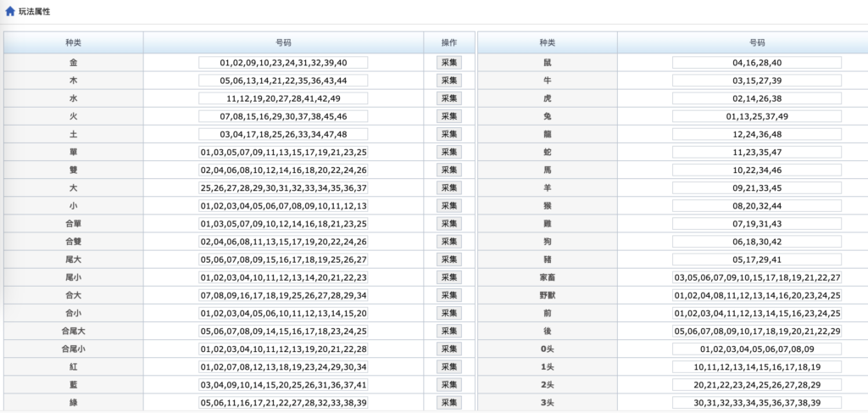This screenshot has height=413, width=868.
Task: Click the 0头 number input field
Action: (x=756, y=349)
